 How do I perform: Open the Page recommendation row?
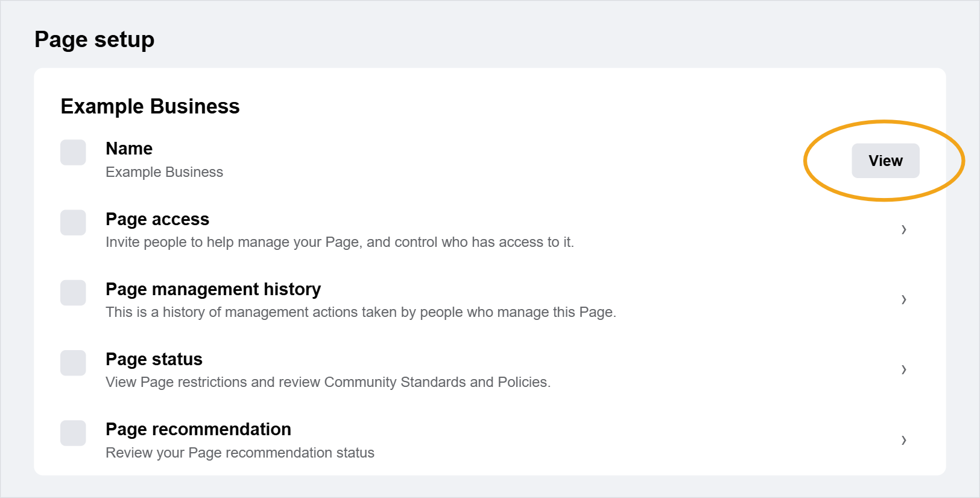pyautogui.click(x=490, y=441)
